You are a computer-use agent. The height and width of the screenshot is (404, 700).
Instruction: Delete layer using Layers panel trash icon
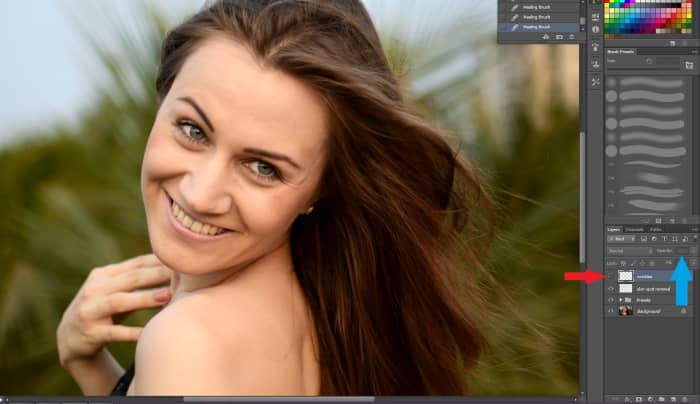coord(685,399)
